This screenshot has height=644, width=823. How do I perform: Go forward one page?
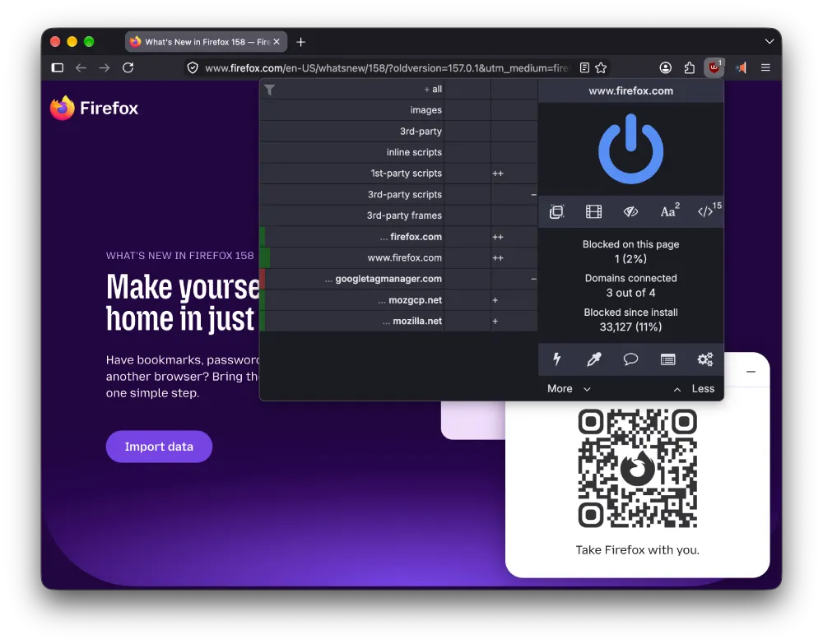[x=105, y=67]
